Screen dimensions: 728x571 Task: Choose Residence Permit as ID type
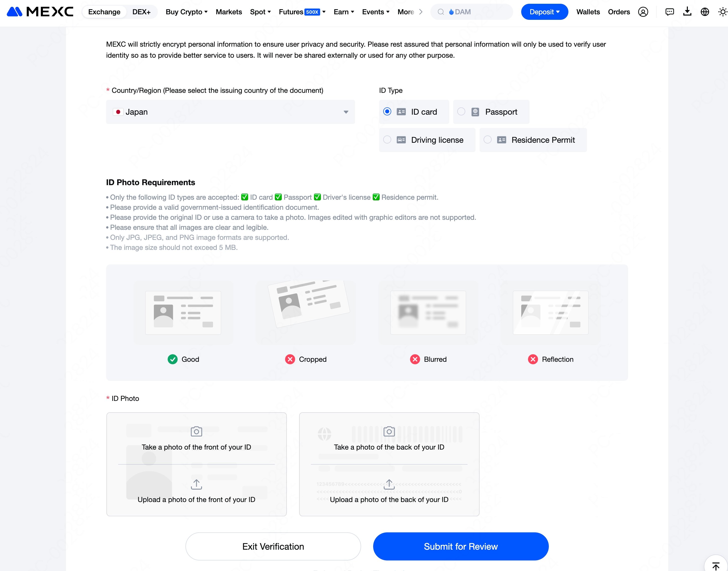coord(488,140)
